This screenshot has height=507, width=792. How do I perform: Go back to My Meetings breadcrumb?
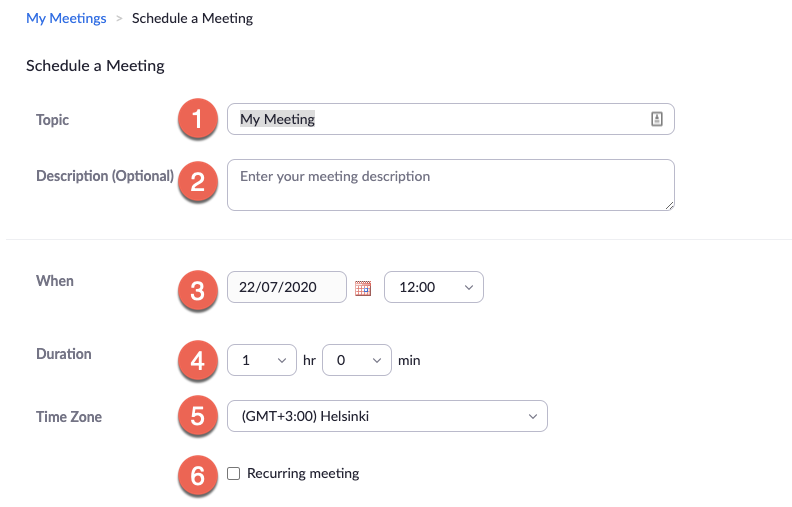pos(66,19)
